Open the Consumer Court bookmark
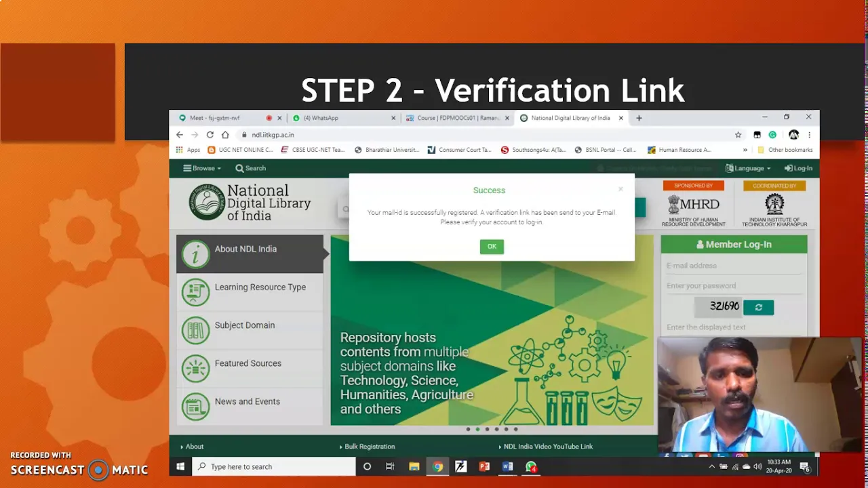This screenshot has width=868, height=488. 459,150
